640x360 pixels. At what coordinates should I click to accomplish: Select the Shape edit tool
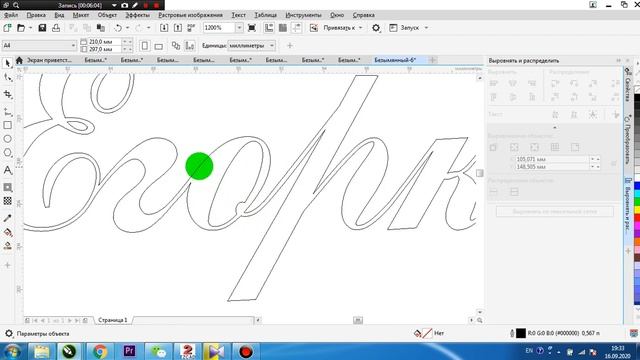[7, 77]
